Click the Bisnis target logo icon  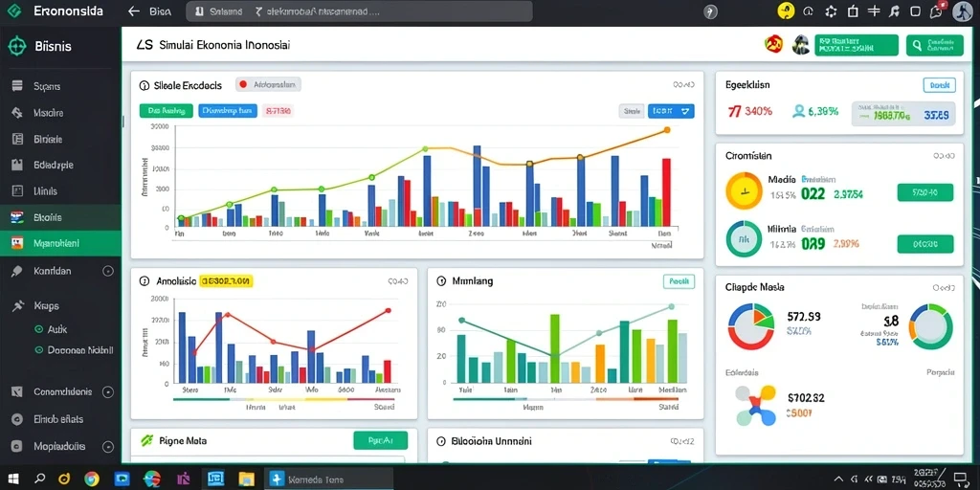coord(17,46)
